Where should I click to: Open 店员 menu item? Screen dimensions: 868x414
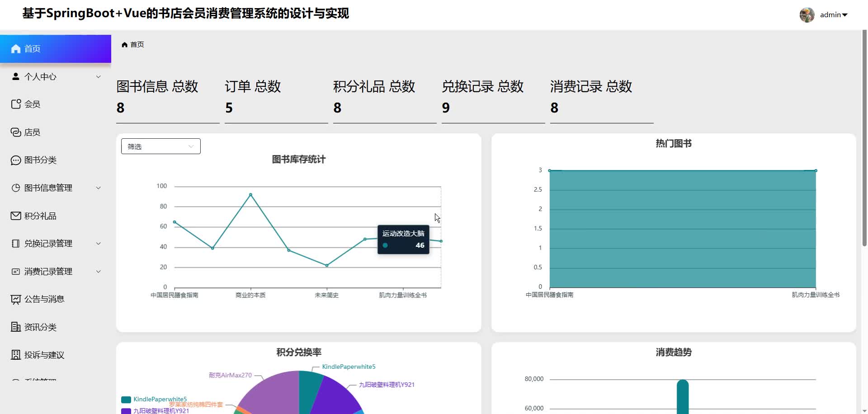click(56, 132)
